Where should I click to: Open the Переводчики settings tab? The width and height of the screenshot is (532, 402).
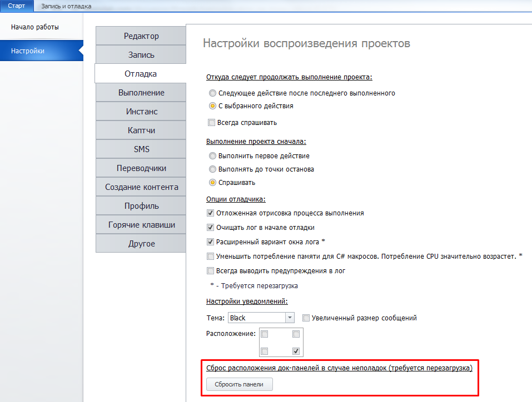[x=141, y=168]
